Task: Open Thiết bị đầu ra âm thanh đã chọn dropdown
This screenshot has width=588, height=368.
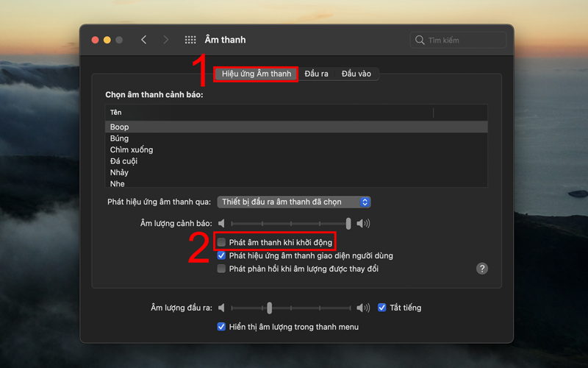Action: click(x=293, y=202)
